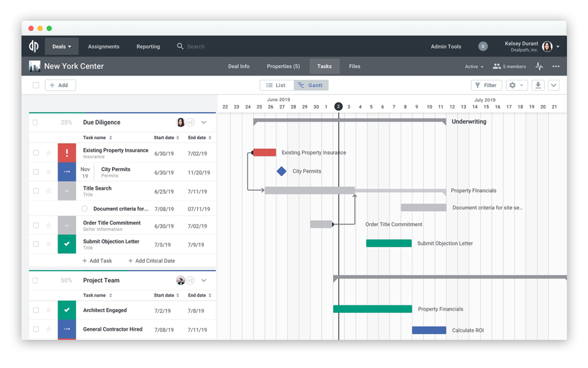Open the notifications counter badge
The width and height of the screenshot is (588, 368).
[483, 46]
